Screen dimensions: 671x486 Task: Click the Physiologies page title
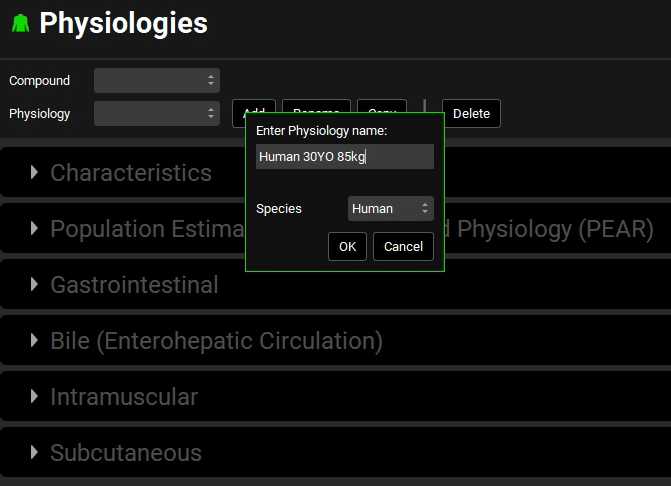123,24
